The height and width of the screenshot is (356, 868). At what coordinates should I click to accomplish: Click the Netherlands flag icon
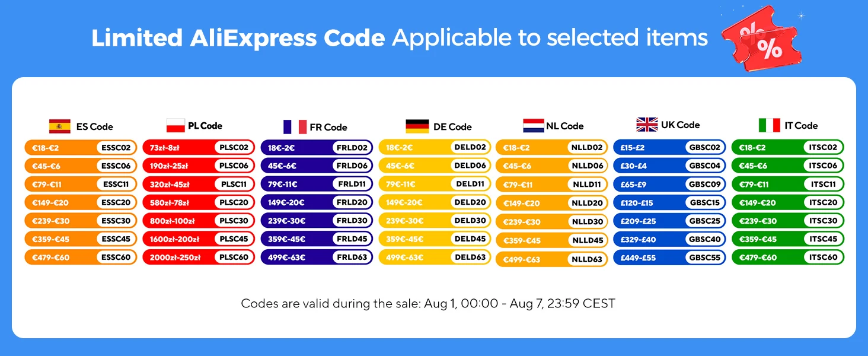pos(534,126)
